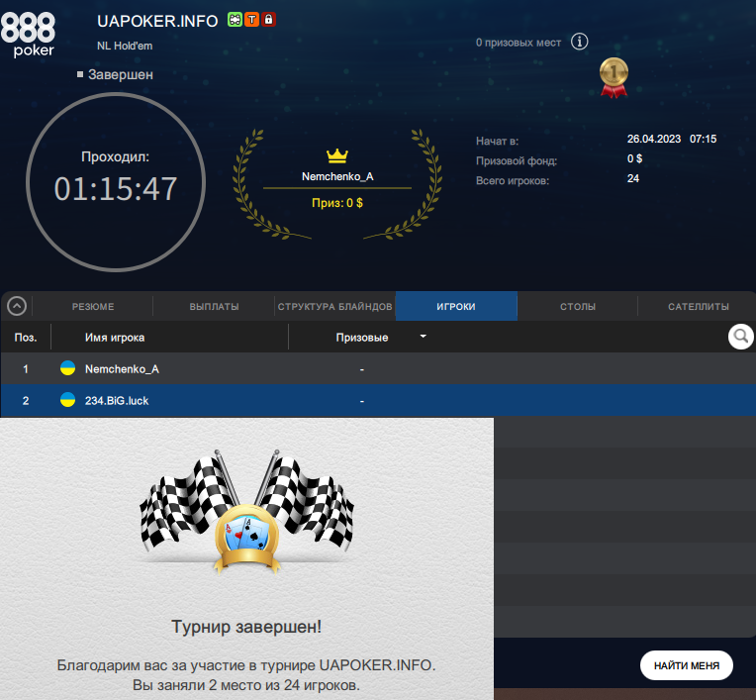Screen dimensions: 756x700
Task: Click the orange T tournament icon
Action: [251, 20]
